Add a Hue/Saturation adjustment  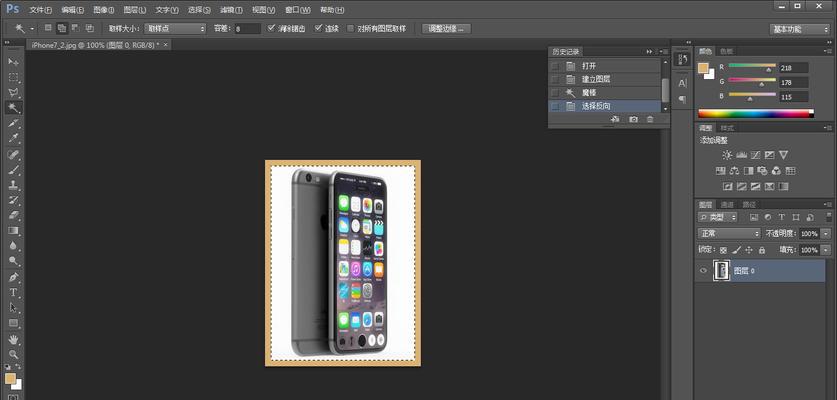[x=720, y=171]
